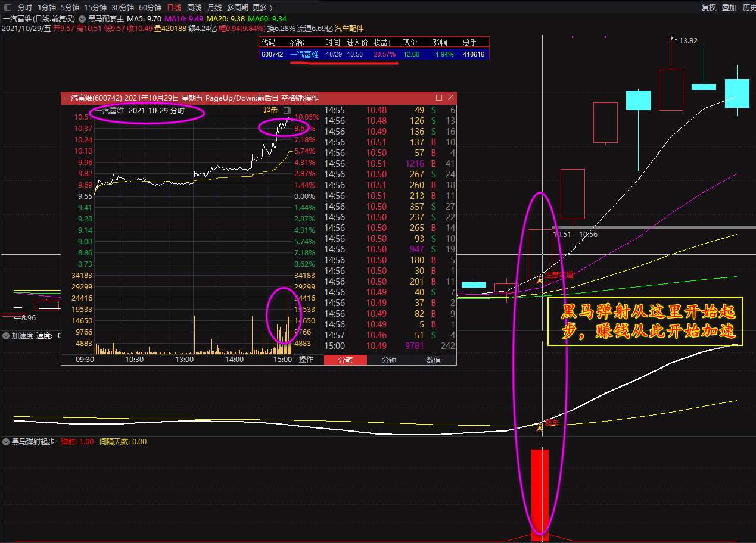This screenshot has width=756, height=543.
Task: Click the 叠加 overlay button
Action: (x=729, y=8)
